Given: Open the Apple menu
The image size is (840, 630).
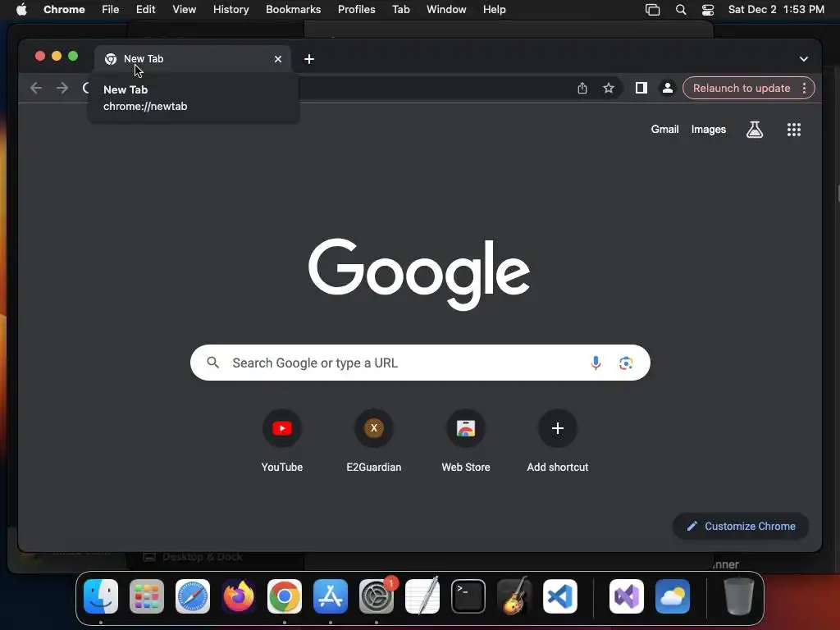Looking at the screenshot, I should tap(21, 9).
